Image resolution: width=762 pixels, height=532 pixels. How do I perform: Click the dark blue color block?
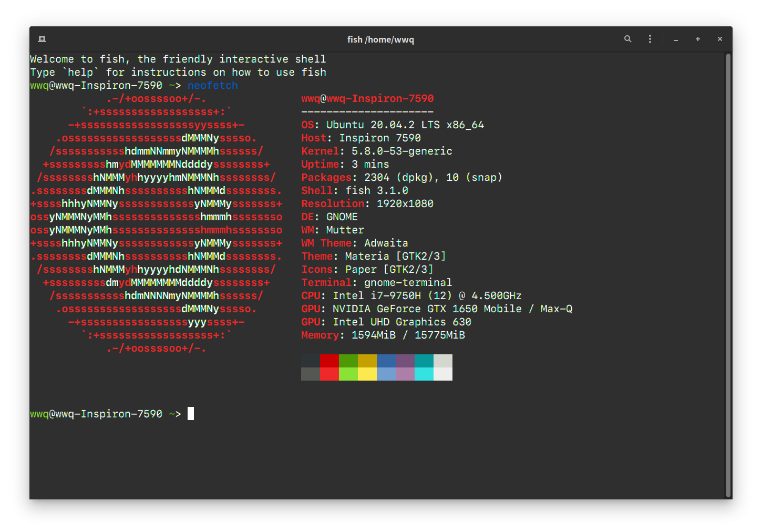point(386,361)
